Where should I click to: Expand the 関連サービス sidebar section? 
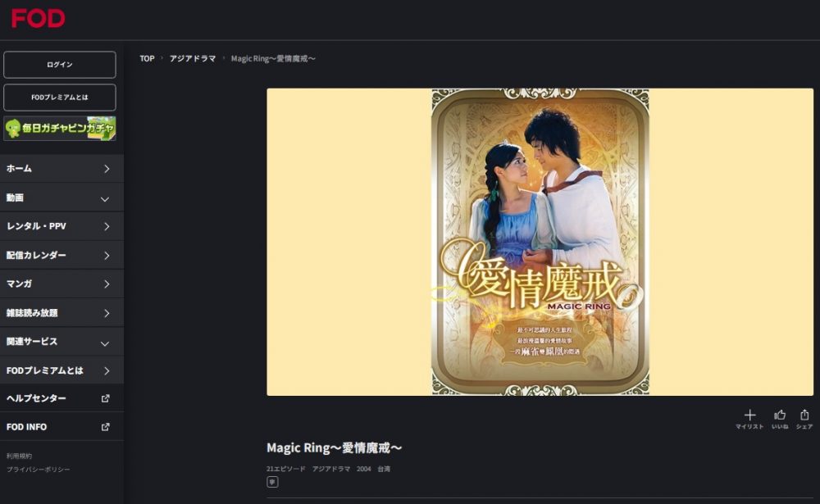coord(61,342)
